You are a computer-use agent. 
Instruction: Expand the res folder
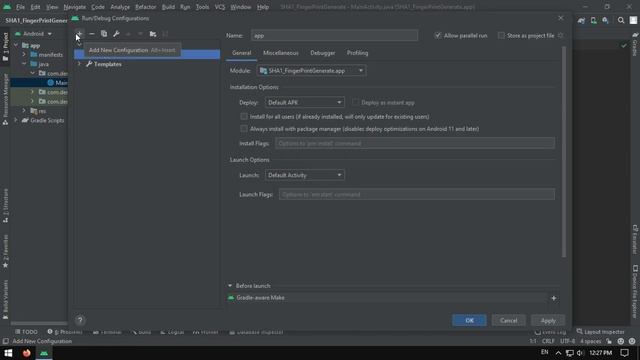click(24, 111)
